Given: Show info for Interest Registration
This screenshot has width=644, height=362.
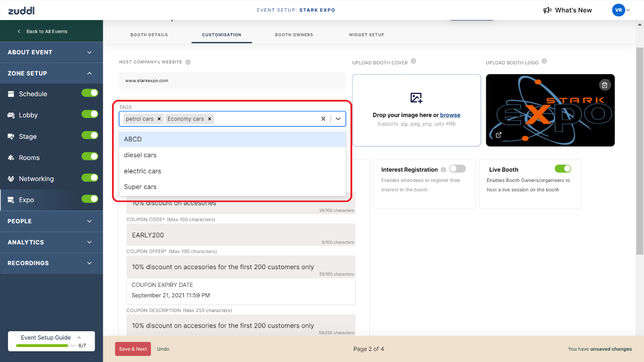Looking at the screenshot, I should pos(443,170).
